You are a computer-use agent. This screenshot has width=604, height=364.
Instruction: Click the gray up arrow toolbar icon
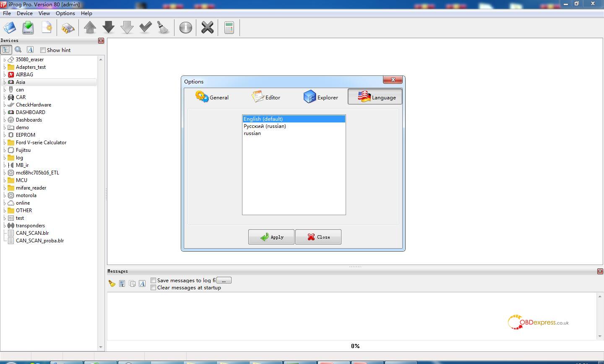click(90, 28)
